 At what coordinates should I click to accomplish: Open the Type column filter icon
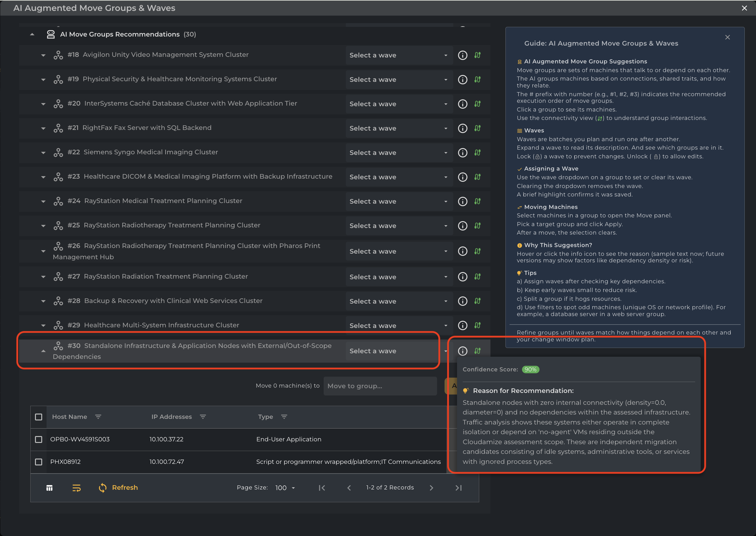pos(284,417)
